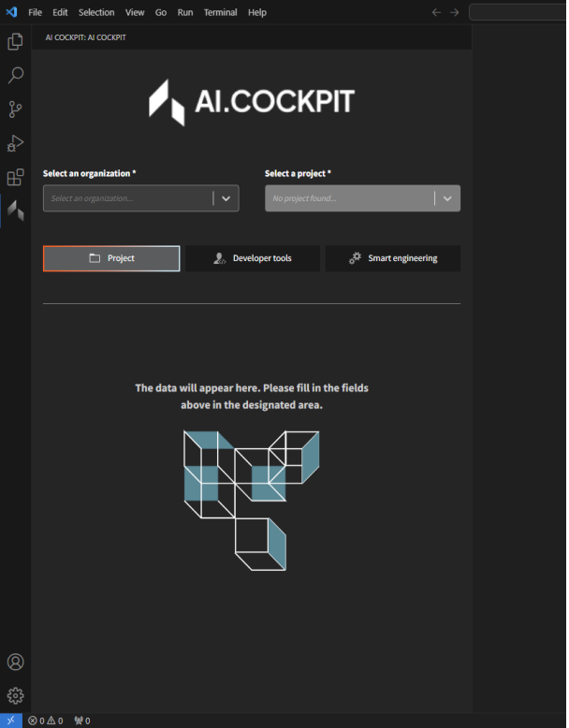Click the ports forwarded status indicator

tap(82, 721)
